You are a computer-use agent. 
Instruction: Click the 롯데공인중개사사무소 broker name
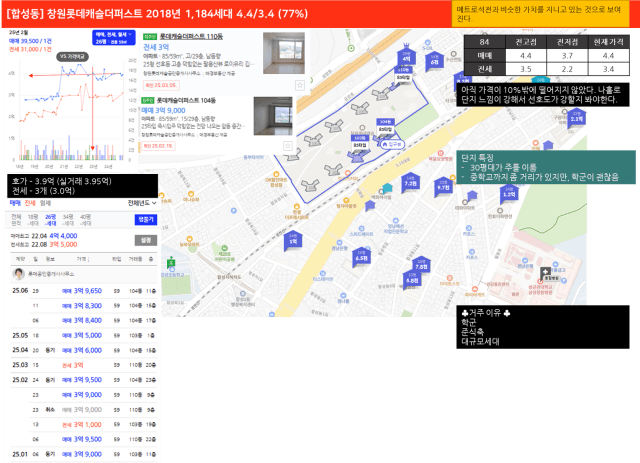pyautogui.click(x=51, y=274)
